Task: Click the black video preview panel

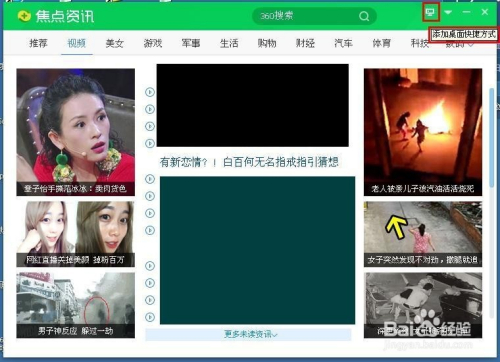Action: (253, 105)
